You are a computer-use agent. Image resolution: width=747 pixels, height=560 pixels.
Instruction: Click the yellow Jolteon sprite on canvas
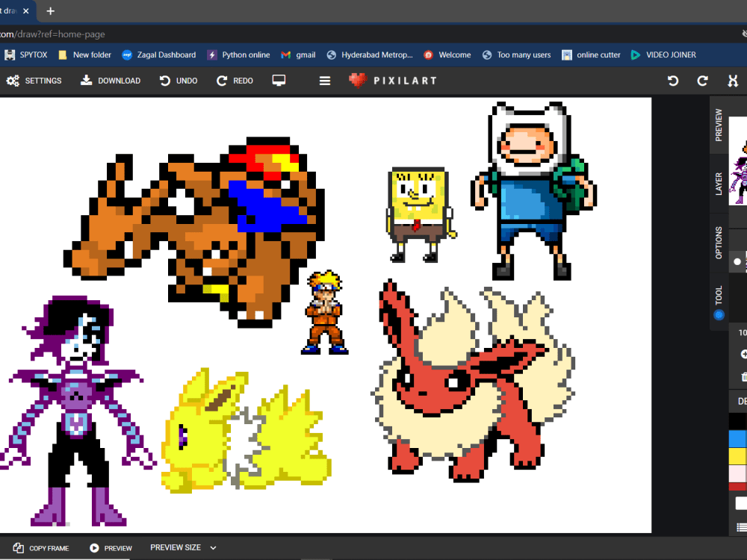coord(245,431)
